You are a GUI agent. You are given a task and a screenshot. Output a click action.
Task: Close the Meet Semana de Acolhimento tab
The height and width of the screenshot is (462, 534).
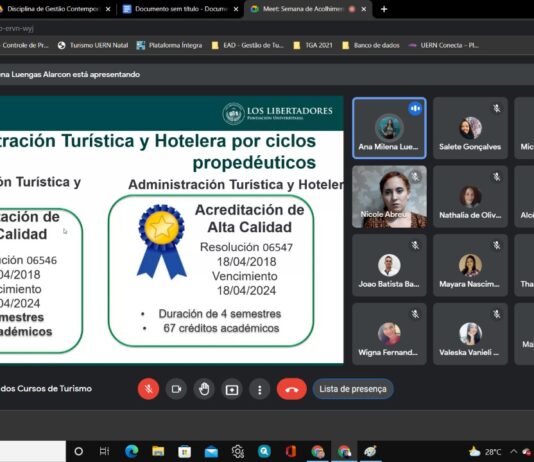364,9
